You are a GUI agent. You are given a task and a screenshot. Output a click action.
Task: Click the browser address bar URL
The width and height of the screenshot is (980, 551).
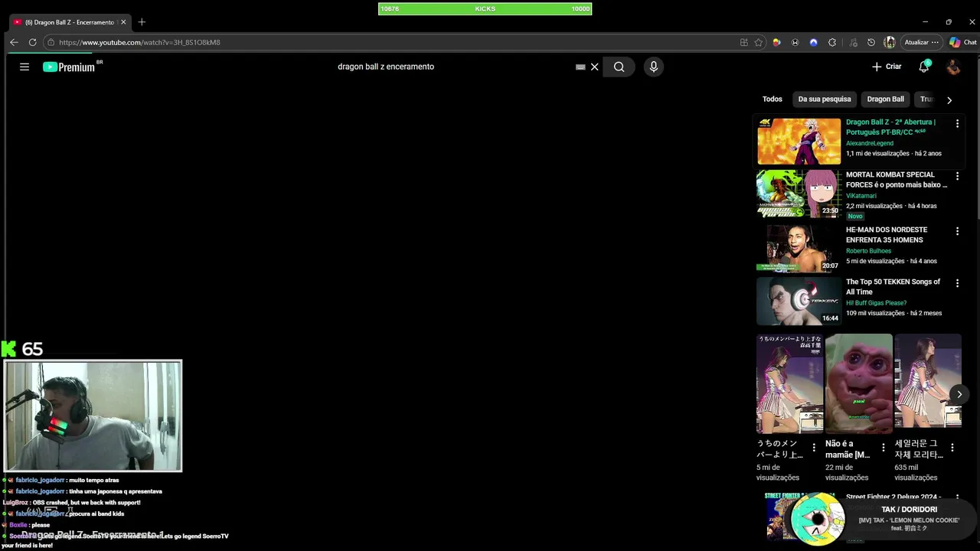139,42
